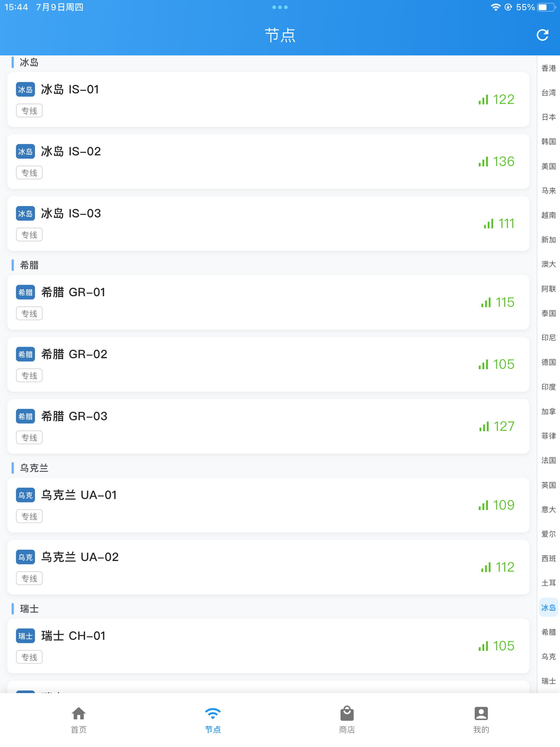
Task: Tap the 希腊 badge on GR-02
Action: pyautogui.click(x=25, y=354)
